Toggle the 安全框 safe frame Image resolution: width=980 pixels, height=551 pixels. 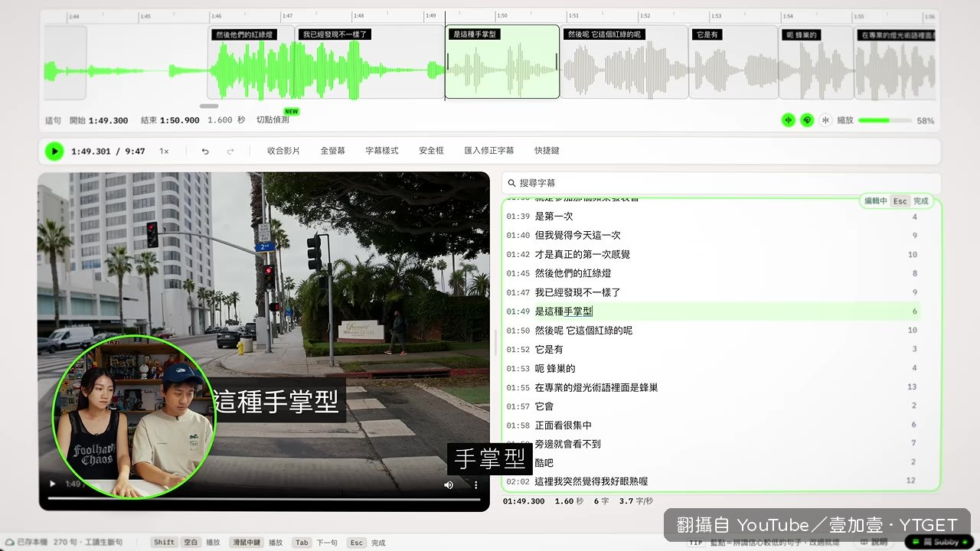point(432,151)
